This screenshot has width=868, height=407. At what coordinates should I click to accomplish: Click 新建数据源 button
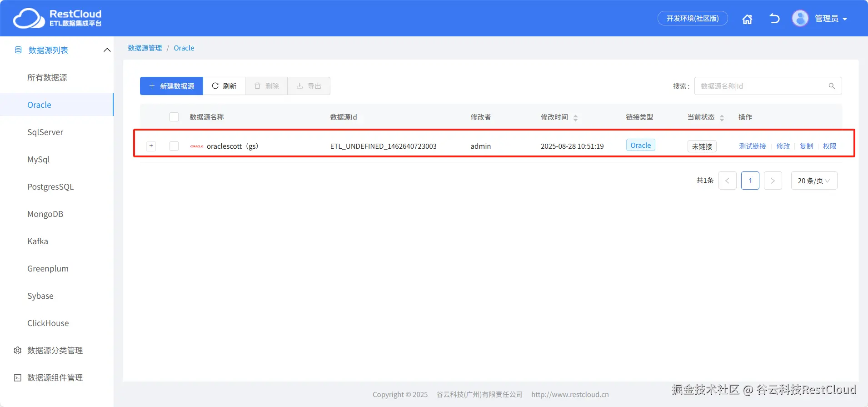[x=171, y=86]
